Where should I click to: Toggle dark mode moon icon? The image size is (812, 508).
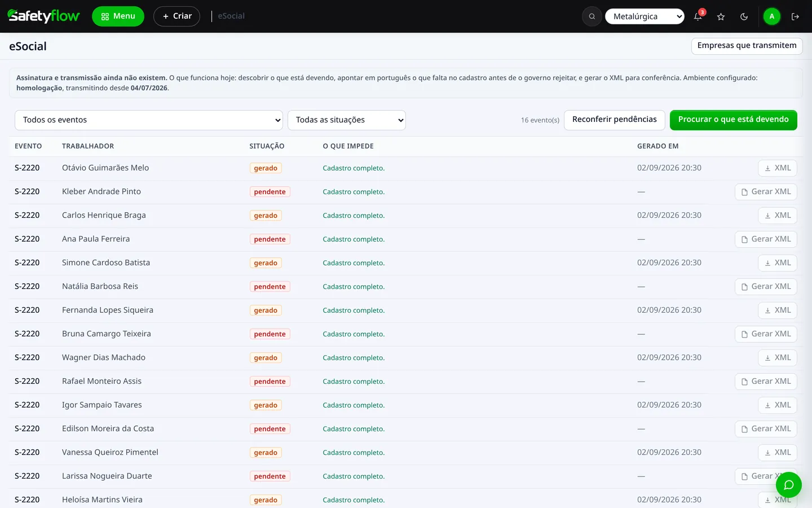pos(744,16)
